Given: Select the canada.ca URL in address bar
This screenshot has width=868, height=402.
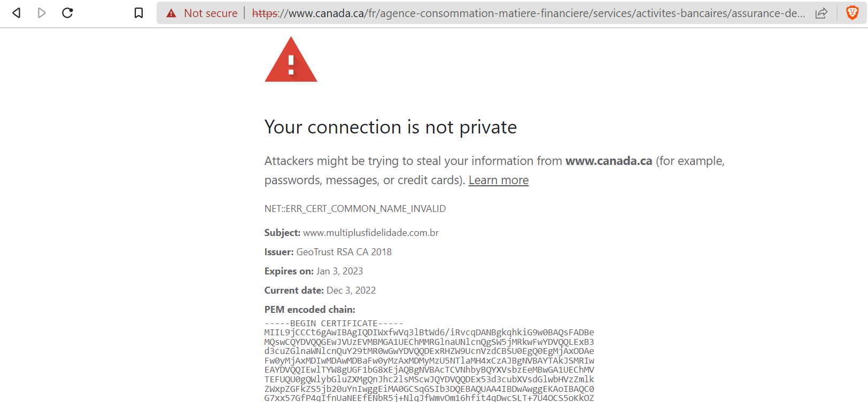Looking at the screenshot, I should coord(528,13).
